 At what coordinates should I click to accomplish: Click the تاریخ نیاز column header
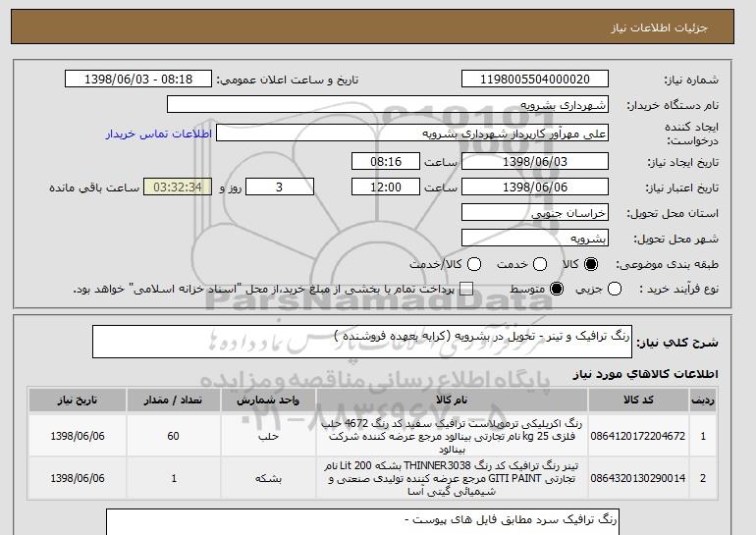[78, 401]
